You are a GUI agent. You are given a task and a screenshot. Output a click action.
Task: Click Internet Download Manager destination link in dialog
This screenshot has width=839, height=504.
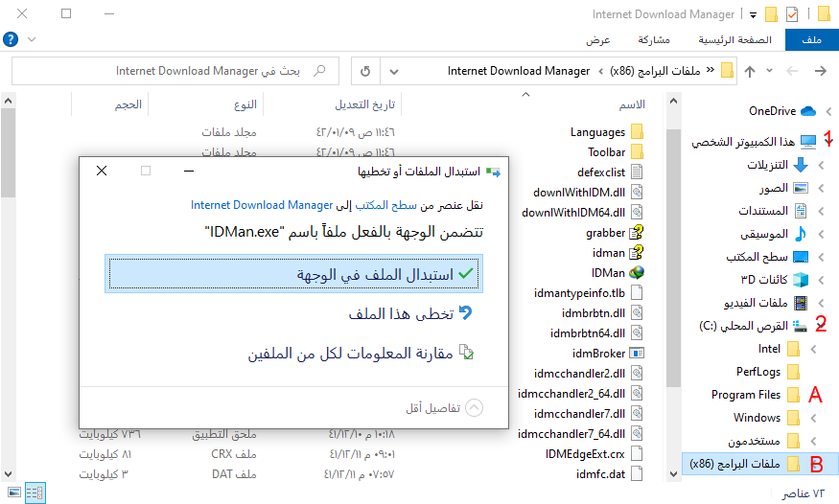click(x=262, y=205)
